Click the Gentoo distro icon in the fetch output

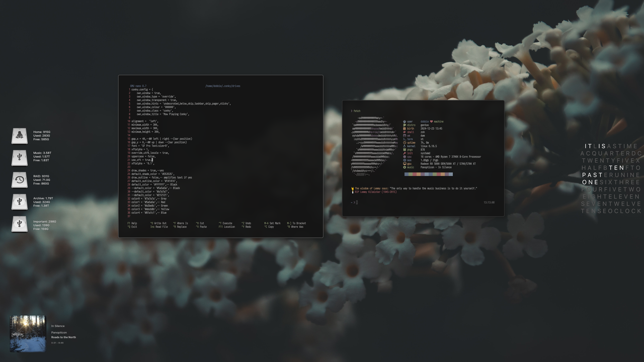[405, 125]
